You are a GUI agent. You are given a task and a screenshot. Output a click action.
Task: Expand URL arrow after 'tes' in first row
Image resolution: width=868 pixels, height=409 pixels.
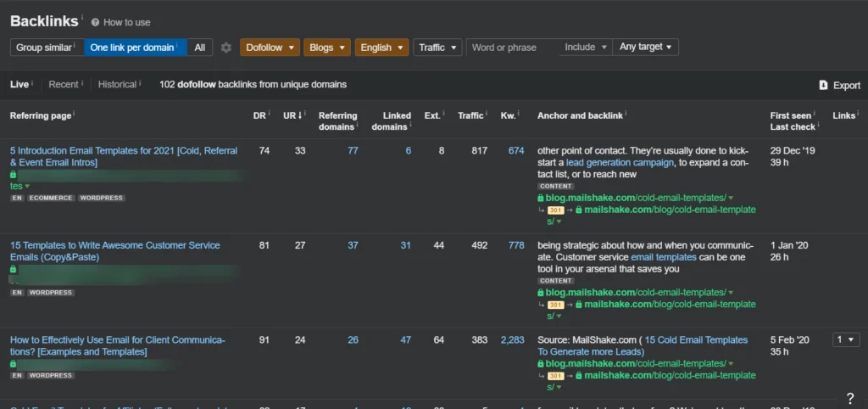click(x=27, y=186)
